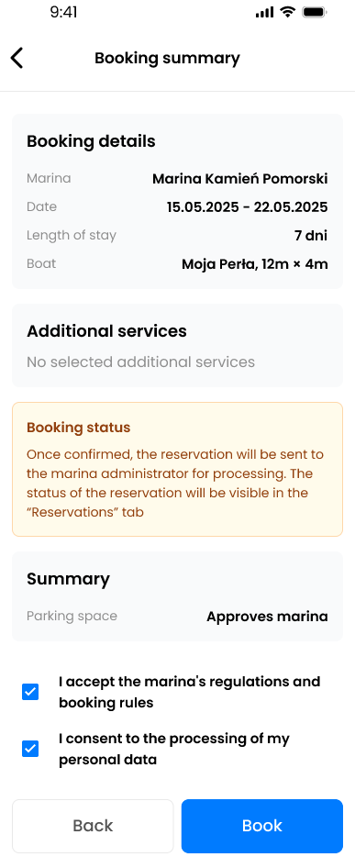This screenshot has height=868, width=355.
Task: Tap the regulations and booking rules label
Action: pyautogui.click(x=189, y=692)
